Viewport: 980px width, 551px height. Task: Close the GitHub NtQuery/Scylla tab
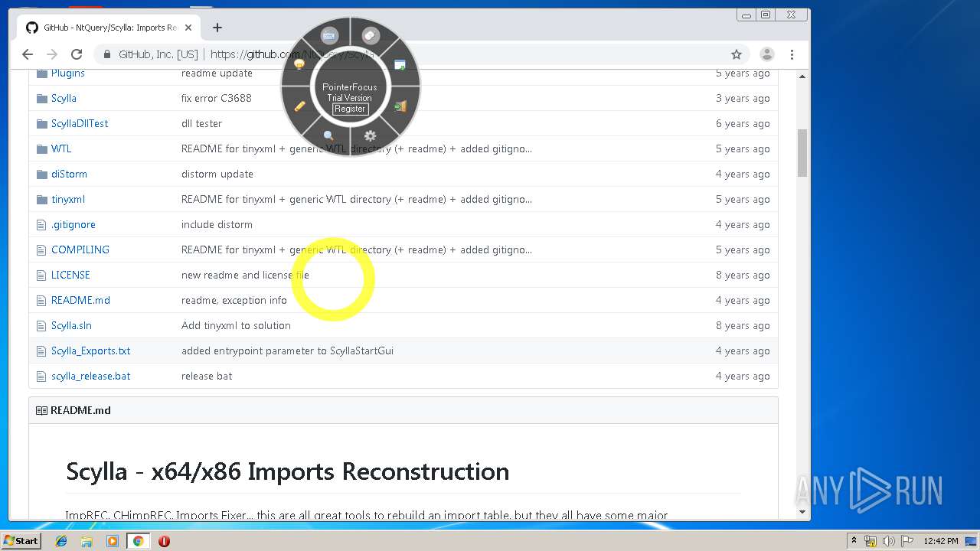click(x=188, y=28)
